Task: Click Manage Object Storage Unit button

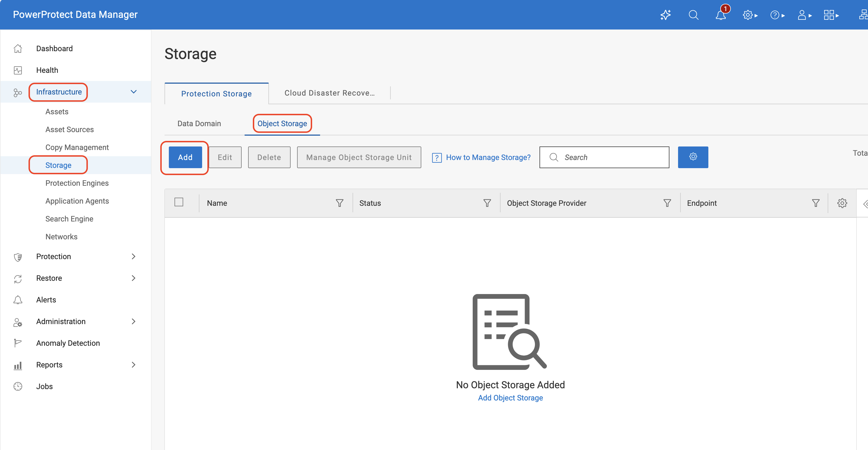Action: (359, 157)
